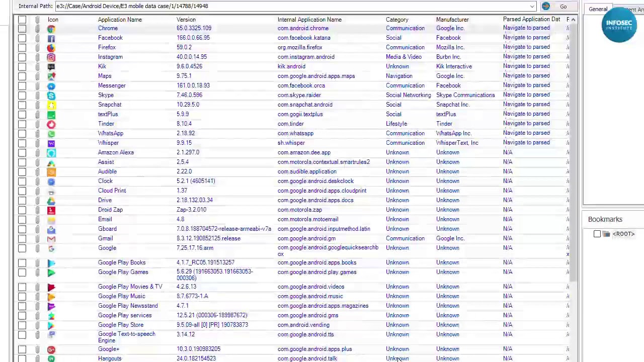Click the scroll-up arrow of the table

573,20
